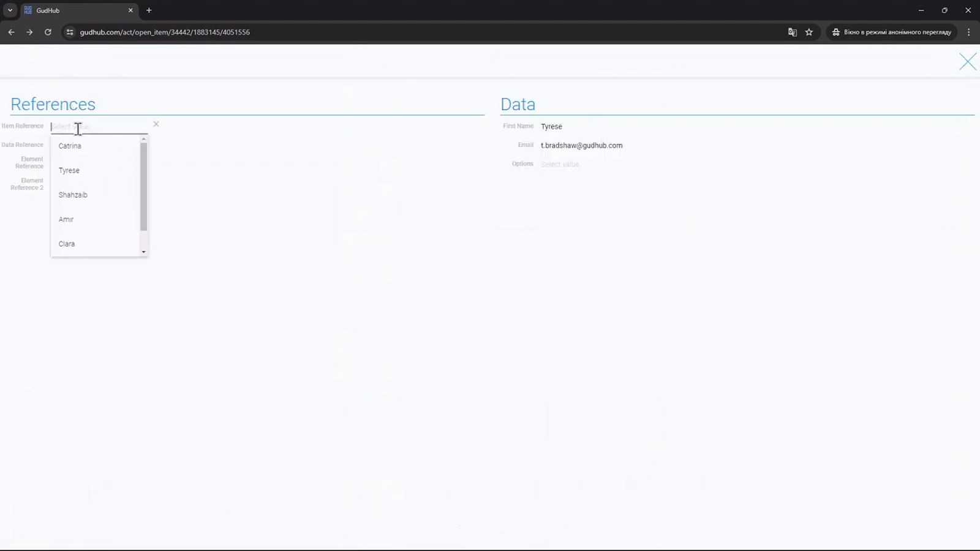Viewport: 980px width, 551px height.
Task: Open the tab search dropdown arrow
Action: coord(10,10)
